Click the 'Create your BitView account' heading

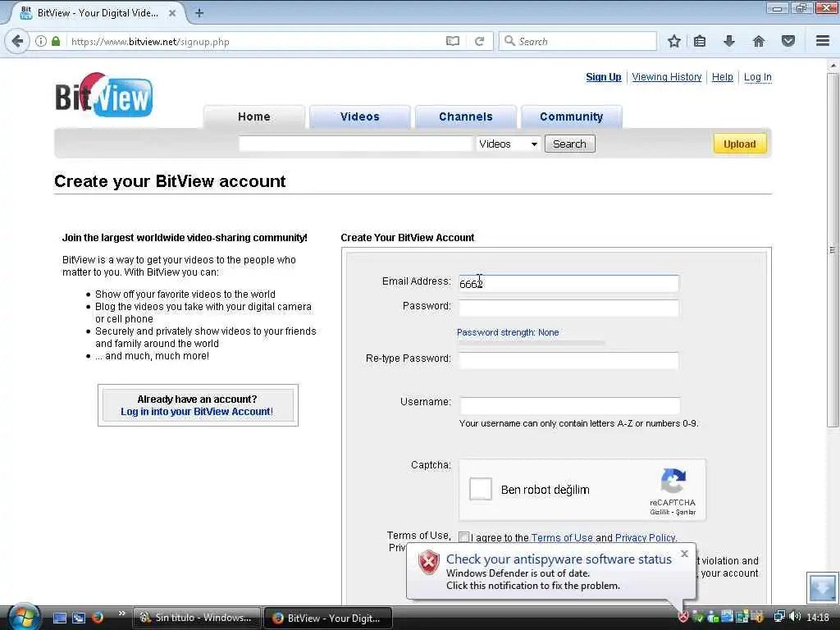pos(170,181)
